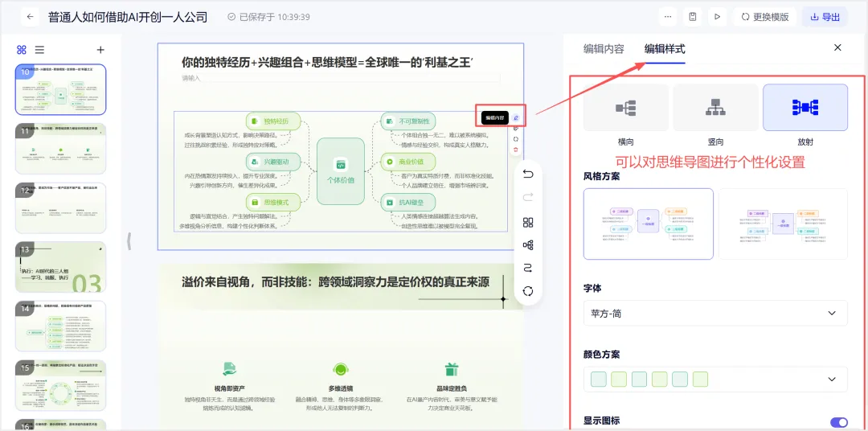Click the last color swatch in 颜色方案
Viewport: 868px width, 431px height.
pos(700,380)
